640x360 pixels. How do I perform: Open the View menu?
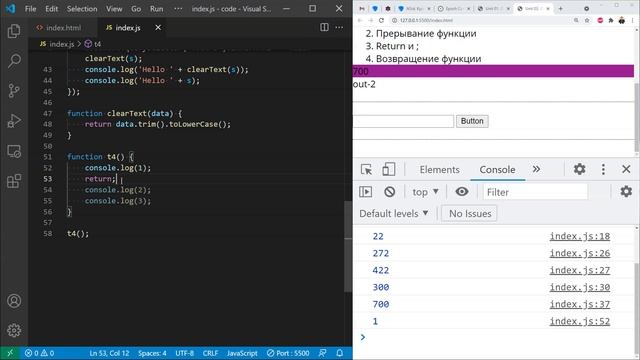[114, 9]
